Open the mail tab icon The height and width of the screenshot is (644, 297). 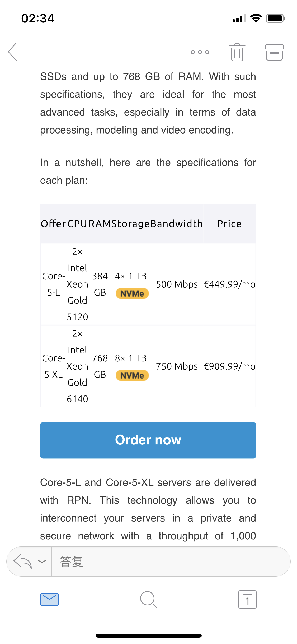[50, 599]
